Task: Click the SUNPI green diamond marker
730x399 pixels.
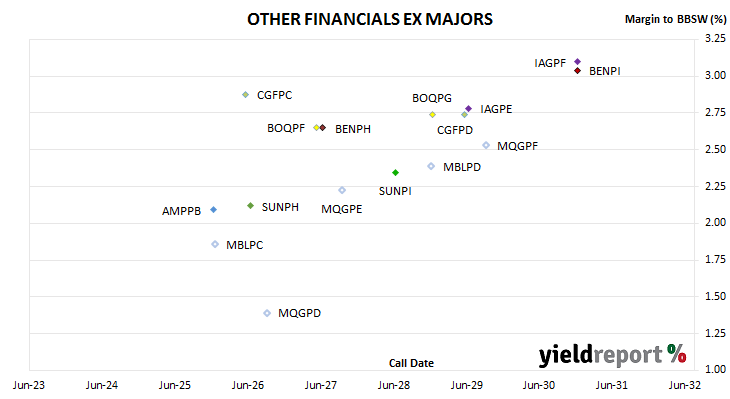Action: pos(395,172)
